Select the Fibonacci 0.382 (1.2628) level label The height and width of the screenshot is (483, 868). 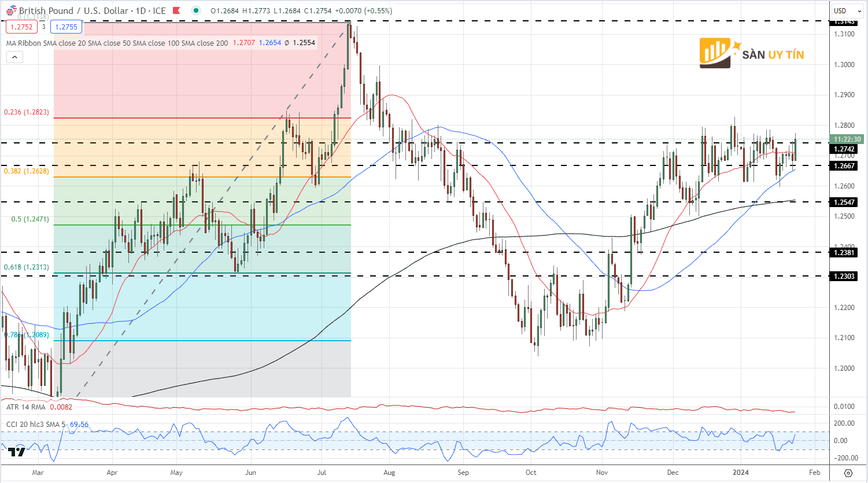click(27, 171)
